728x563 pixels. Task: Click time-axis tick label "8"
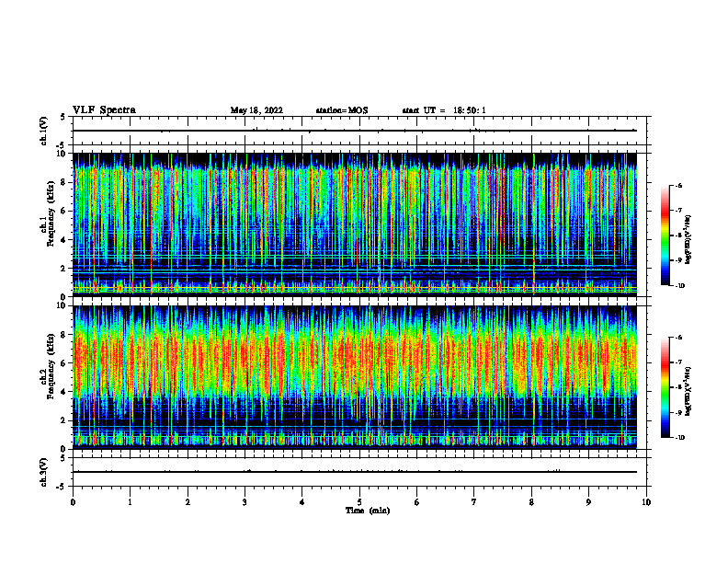pyautogui.click(x=531, y=502)
